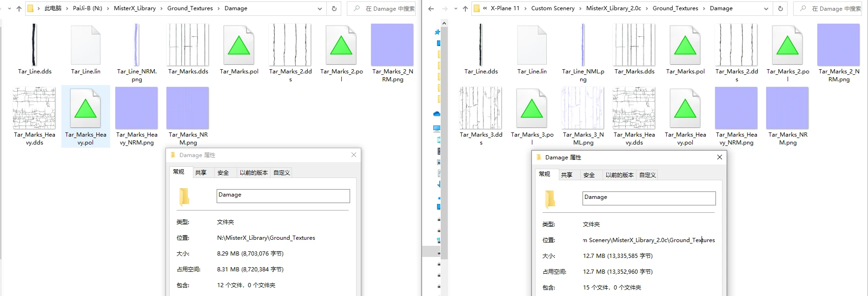Image resolution: width=868 pixels, height=296 pixels.
Task: Navigate to Custom Scenery breadcrumb
Action: pyautogui.click(x=553, y=8)
